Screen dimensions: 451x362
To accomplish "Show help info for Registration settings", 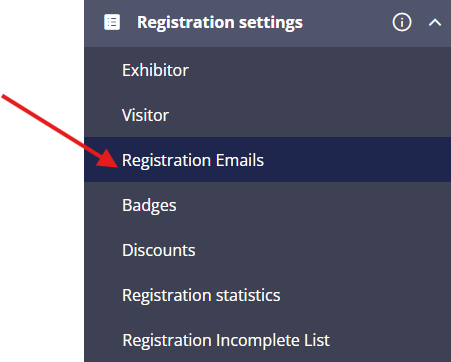I will (402, 22).
